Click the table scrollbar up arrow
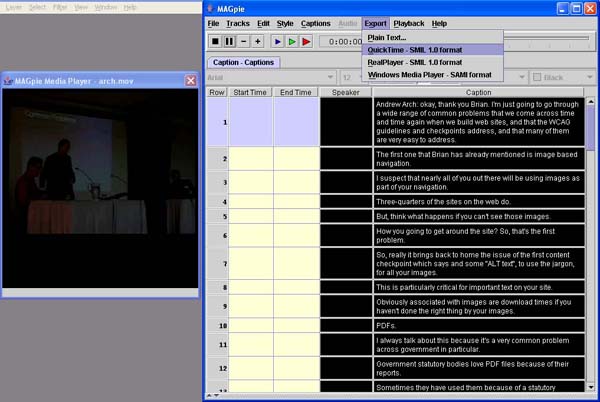This screenshot has width=600, height=402. pos(590,101)
